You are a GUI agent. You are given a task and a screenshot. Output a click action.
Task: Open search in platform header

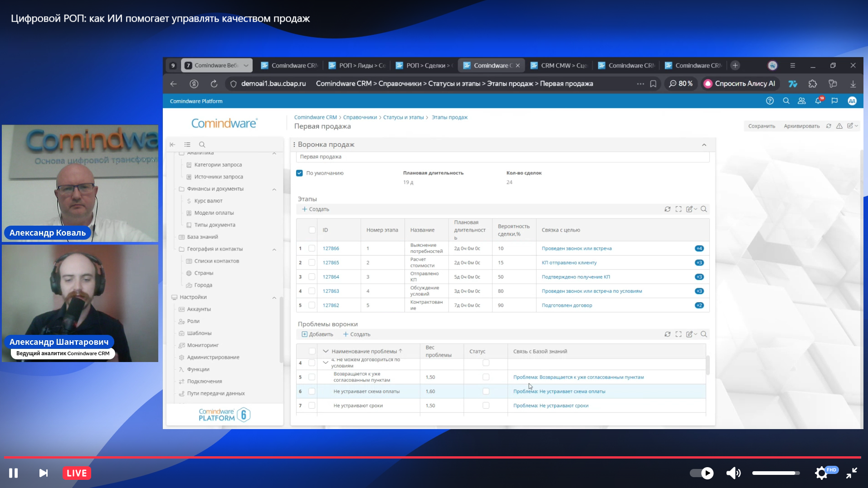(786, 101)
